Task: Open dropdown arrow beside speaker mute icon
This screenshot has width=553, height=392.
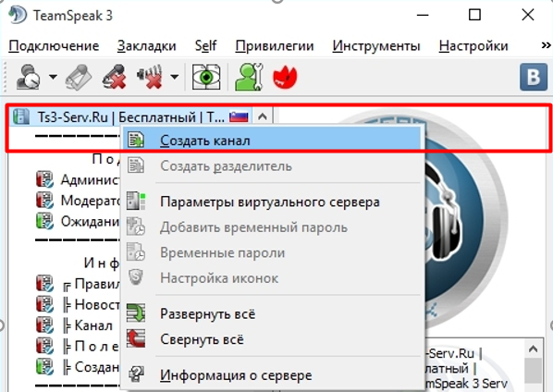Action: (x=175, y=77)
